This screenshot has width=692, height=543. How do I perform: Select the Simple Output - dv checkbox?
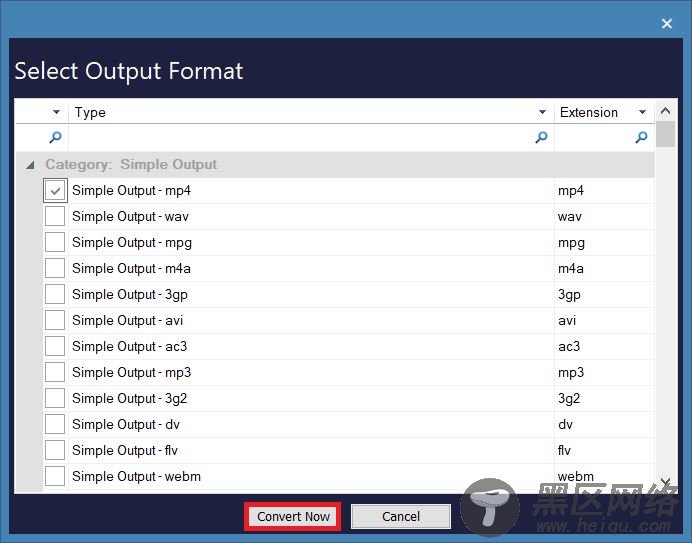pos(55,424)
